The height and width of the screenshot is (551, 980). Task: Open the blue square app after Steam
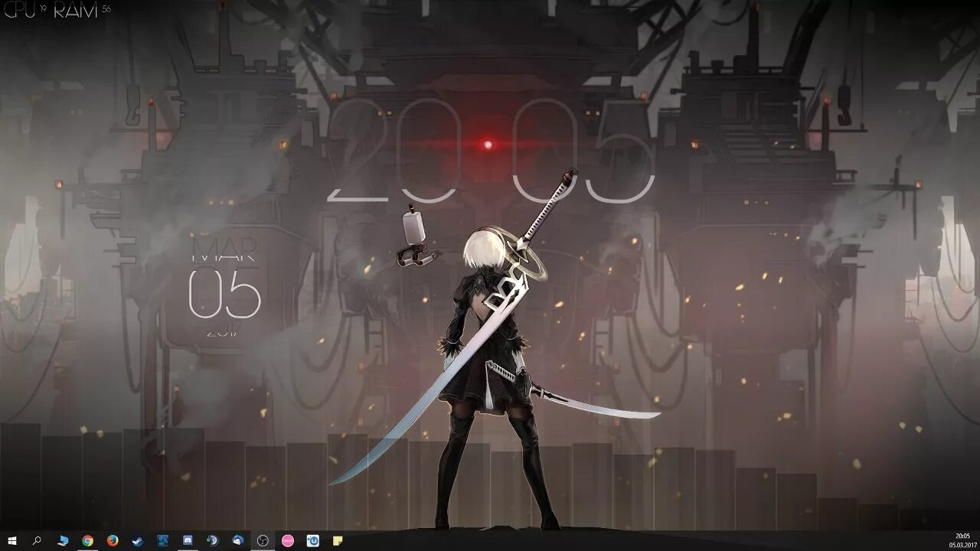pyautogui.click(x=162, y=540)
